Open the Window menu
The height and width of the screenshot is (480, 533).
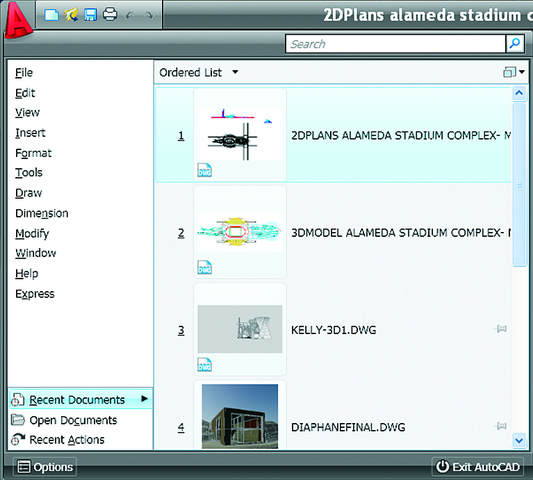[x=35, y=253]
